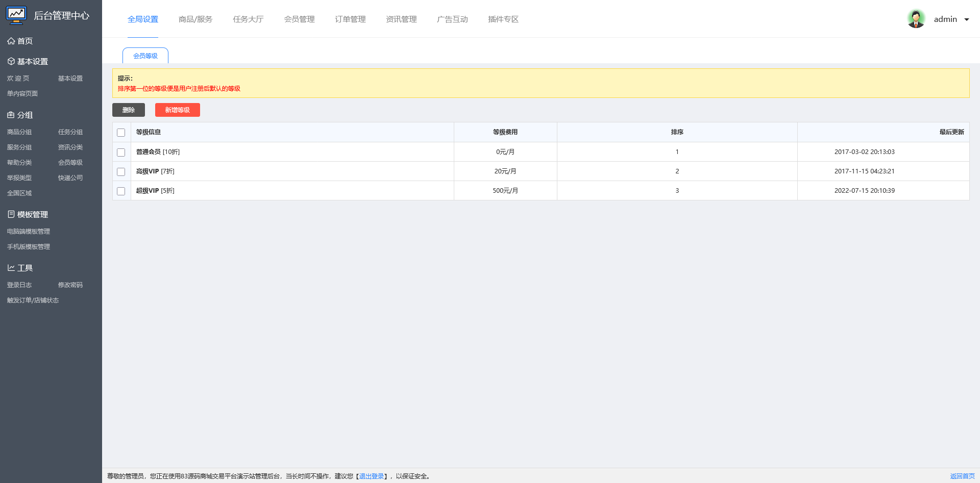
Task: Open 商品分组 in sidebar
Action: 19,132
